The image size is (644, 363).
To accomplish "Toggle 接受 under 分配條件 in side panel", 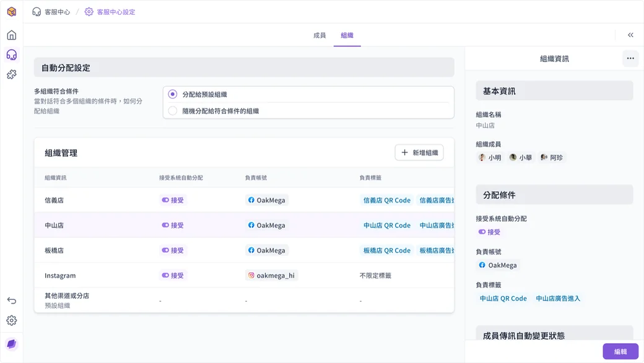I will pyautogui.click(x=490, y=232).
